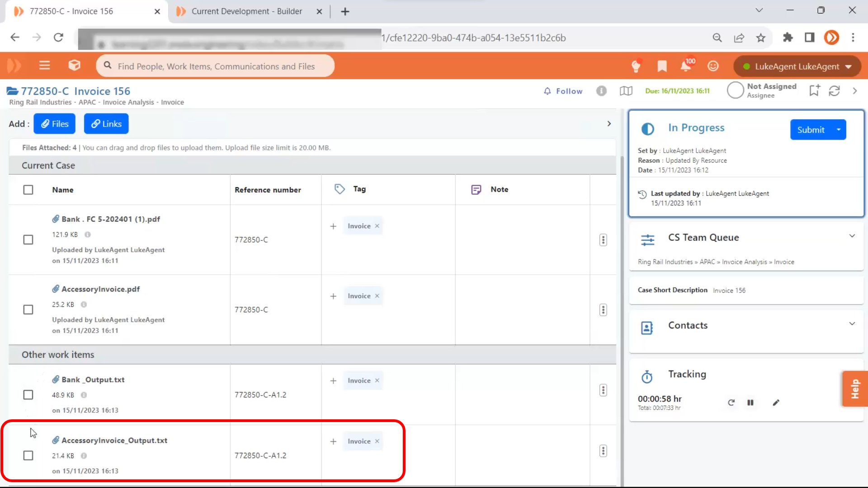Click the bookmark icon in orange header

point(662,66)
